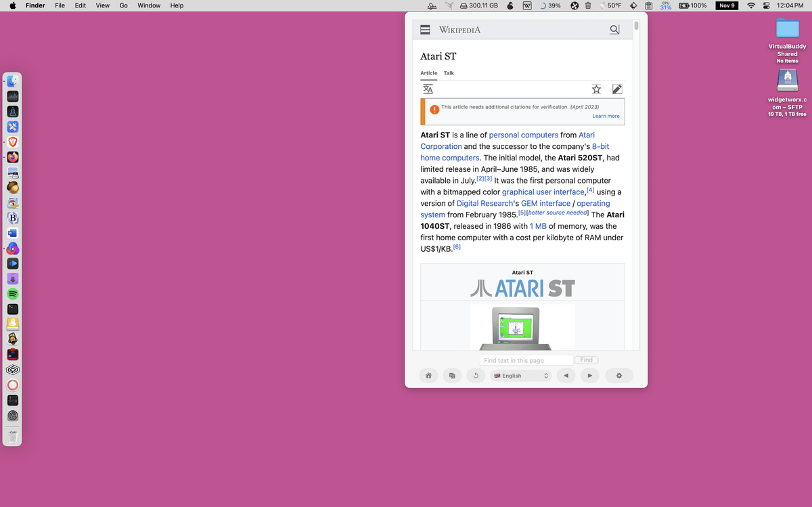Screen dimensions: 812x507
Task: Launch Brave browser from the Dock
Action: [12, 141]
